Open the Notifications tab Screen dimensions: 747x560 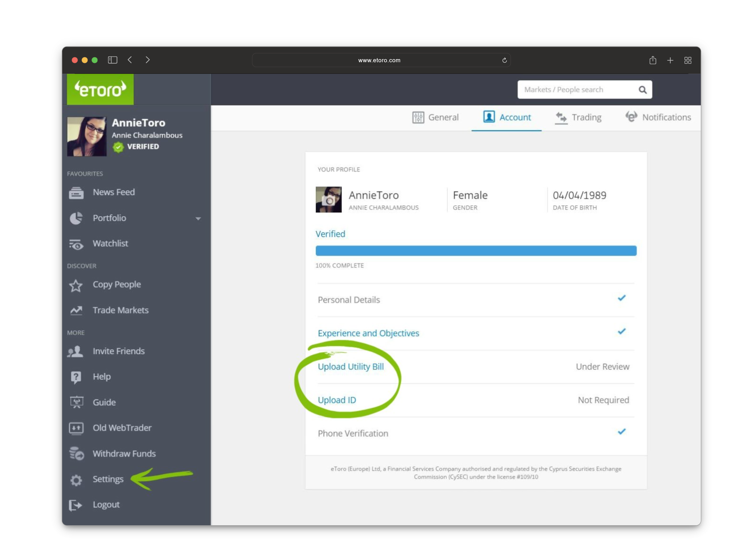tap(658, 117)
